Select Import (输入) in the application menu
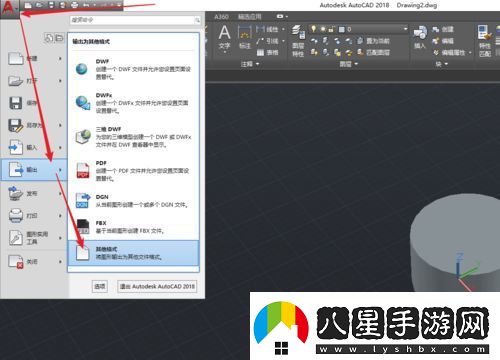The width and height of the screenshot is (500, 360). pos(33,147)
